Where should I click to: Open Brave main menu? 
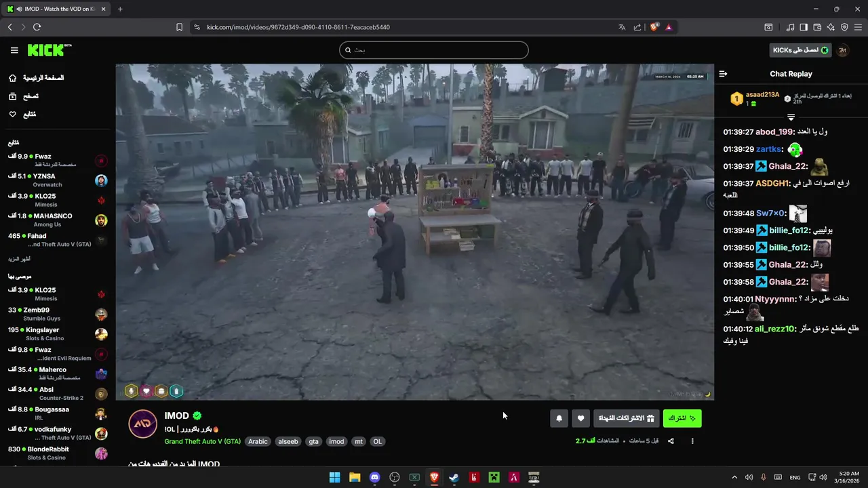pyautogui.click(x=858, y=27)
